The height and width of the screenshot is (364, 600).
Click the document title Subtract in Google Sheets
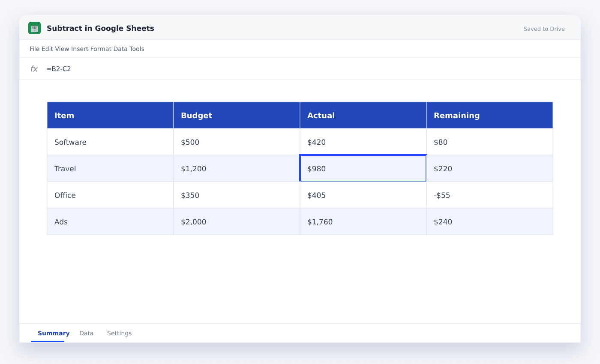tap(100, 28)
